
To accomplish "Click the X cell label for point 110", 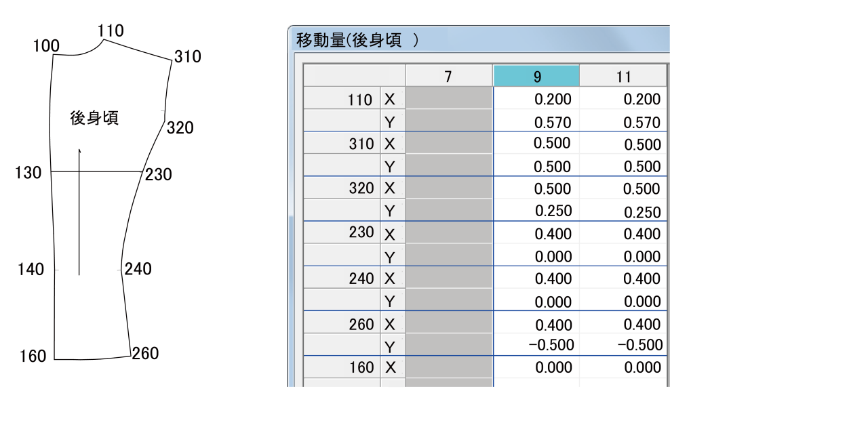I will (390, 99).
